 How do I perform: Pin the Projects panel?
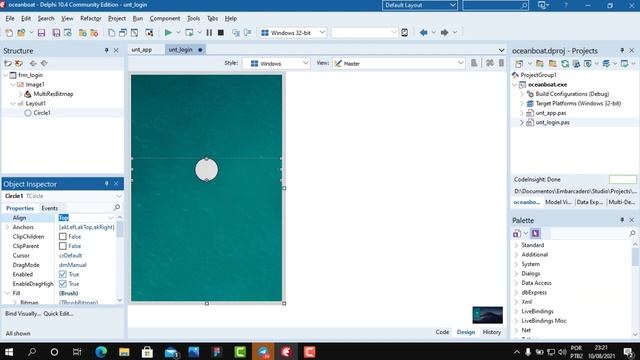click(622, 51)
